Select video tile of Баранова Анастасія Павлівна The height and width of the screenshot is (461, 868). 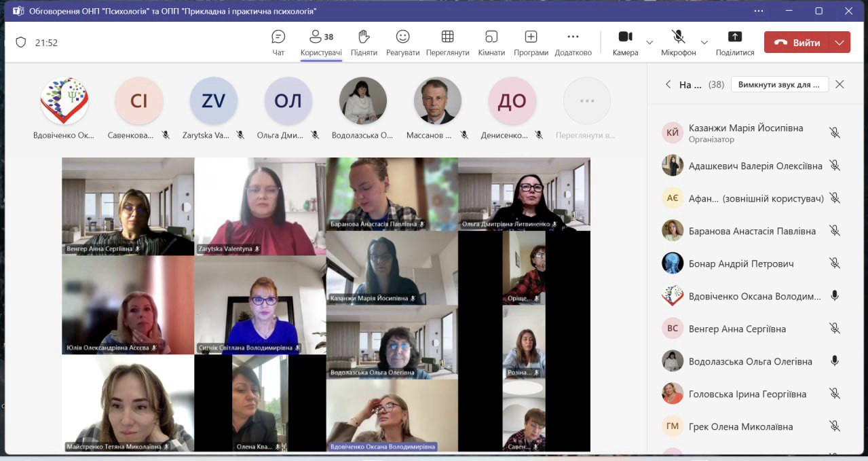click(x=392, y=194)
